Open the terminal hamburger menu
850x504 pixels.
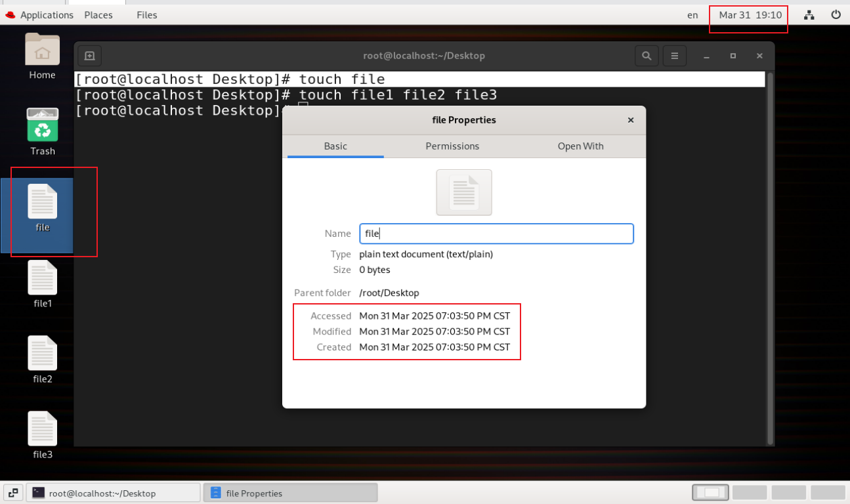pyautogui.click(x=674, y=56)
